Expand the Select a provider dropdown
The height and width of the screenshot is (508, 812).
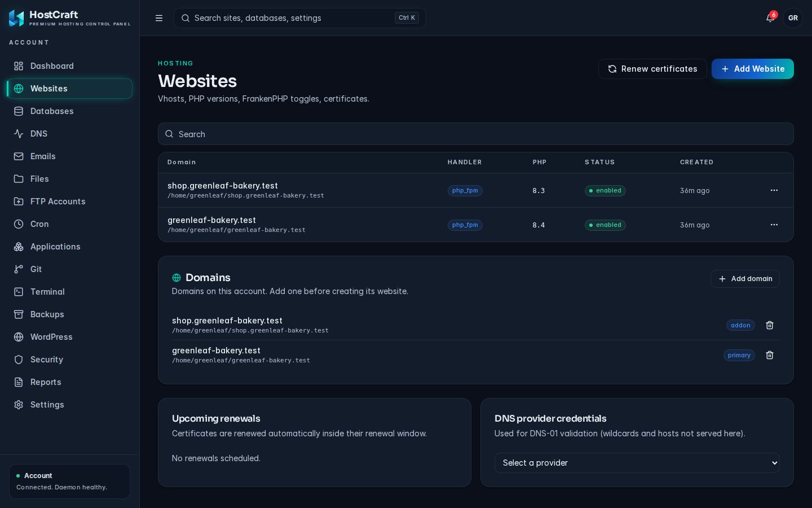pyautogui.click(x=637, y=463)
